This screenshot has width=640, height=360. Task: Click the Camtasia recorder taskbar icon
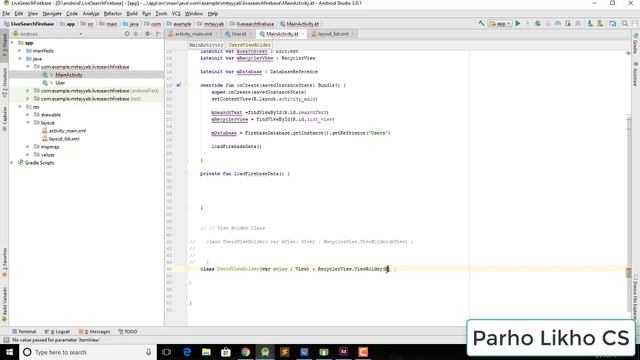click(363, 352)
